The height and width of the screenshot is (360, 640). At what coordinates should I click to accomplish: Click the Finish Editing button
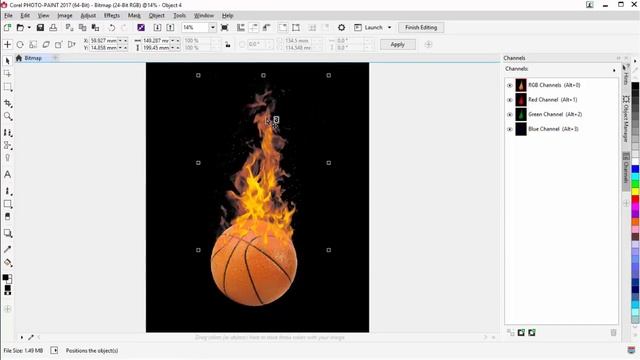click(421, 27)
